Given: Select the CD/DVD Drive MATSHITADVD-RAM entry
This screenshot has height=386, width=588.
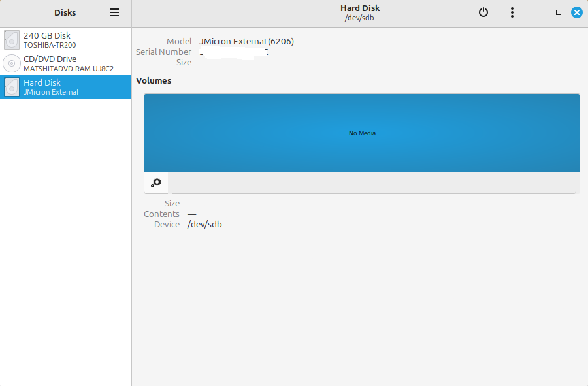Looking at the screenshot, I should (65, 63).
